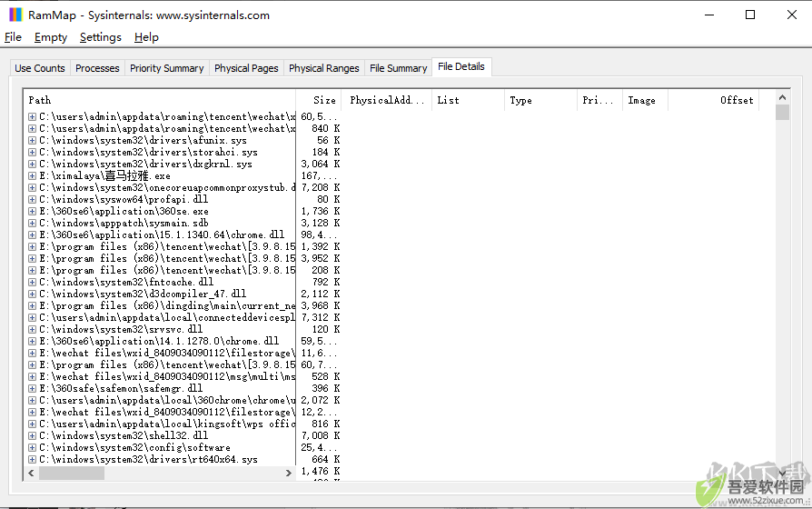
Task: Expand the sysmain.sdb row
Action: coord(32,223)
